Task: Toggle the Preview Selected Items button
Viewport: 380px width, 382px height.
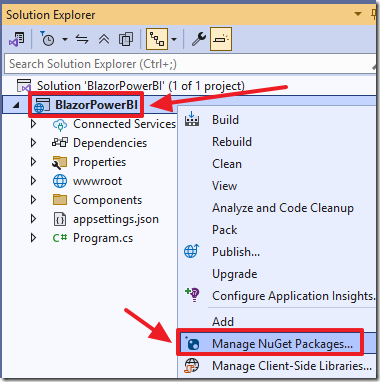Action: 221,39
